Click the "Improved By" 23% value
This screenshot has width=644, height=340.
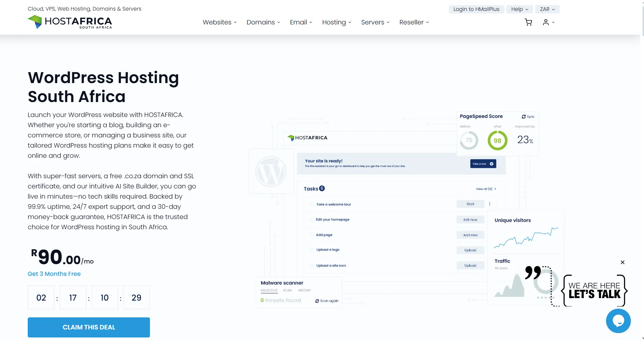click(525, 140)
